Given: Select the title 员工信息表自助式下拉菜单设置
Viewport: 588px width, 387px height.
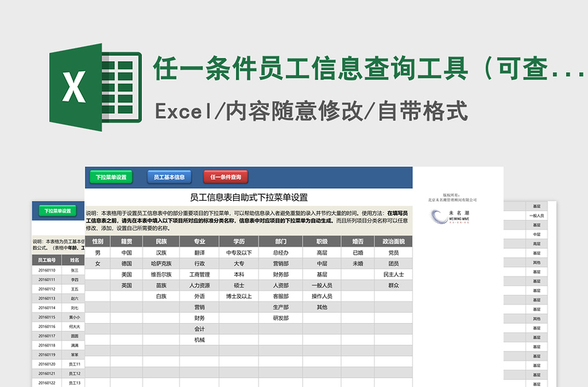Looking at the screenshot, I should [248, 197].
